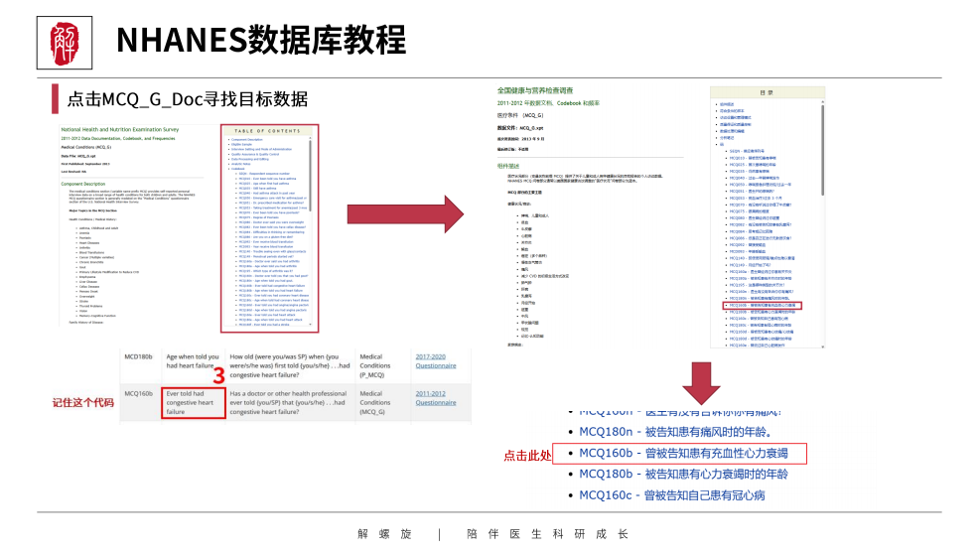Click the 'Medical Conditions (MCQ_G)' cell
The width and height of the screenshot is (980, 554).
(x=375, y=403)
